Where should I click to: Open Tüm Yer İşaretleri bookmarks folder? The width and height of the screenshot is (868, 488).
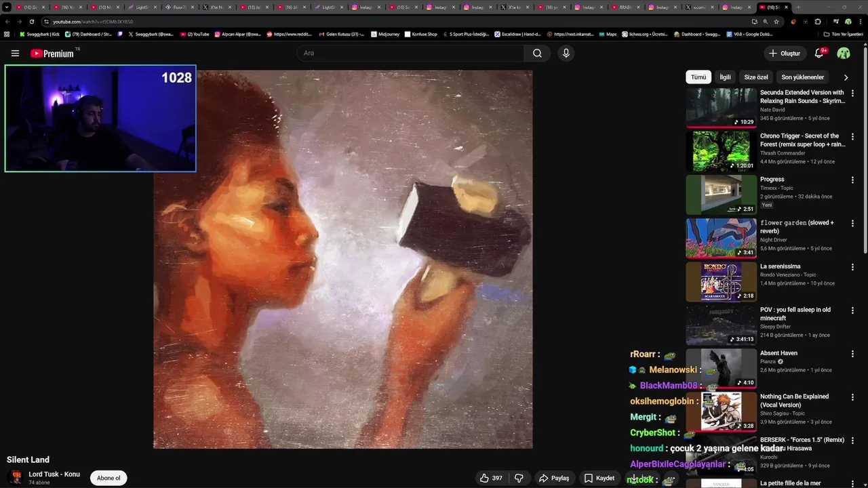tap(844, 34)
